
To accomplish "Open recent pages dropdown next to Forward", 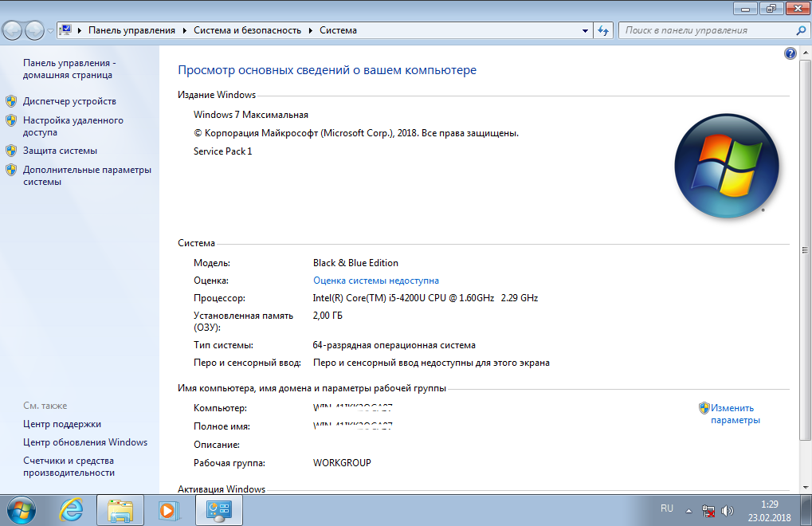I will pyautogui.click(x=50, y=30).
